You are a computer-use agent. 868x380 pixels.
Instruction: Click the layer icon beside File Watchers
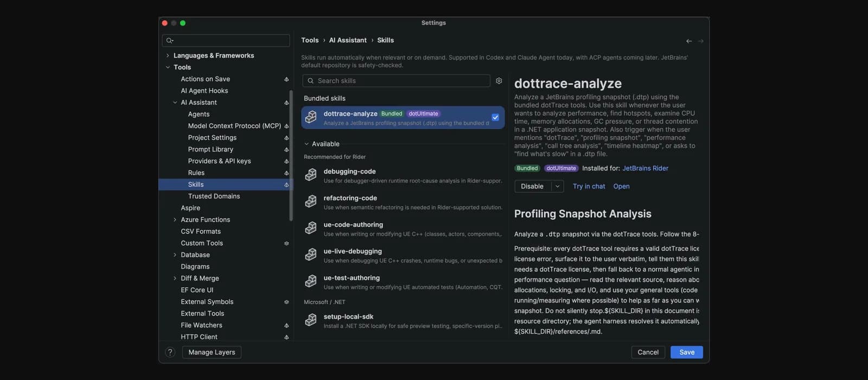pyautogui.click(x=286, y=326)
